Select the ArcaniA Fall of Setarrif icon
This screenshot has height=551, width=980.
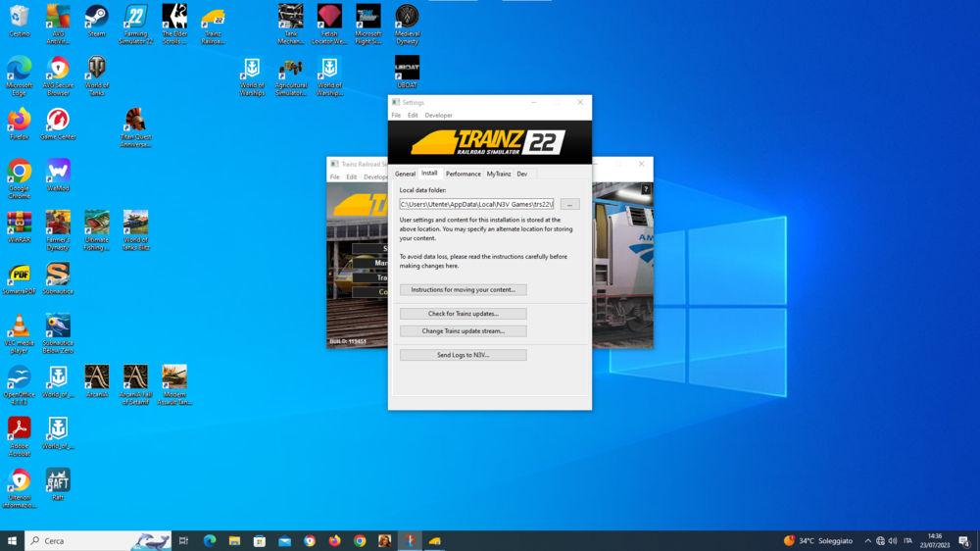[x=135, y=386]
